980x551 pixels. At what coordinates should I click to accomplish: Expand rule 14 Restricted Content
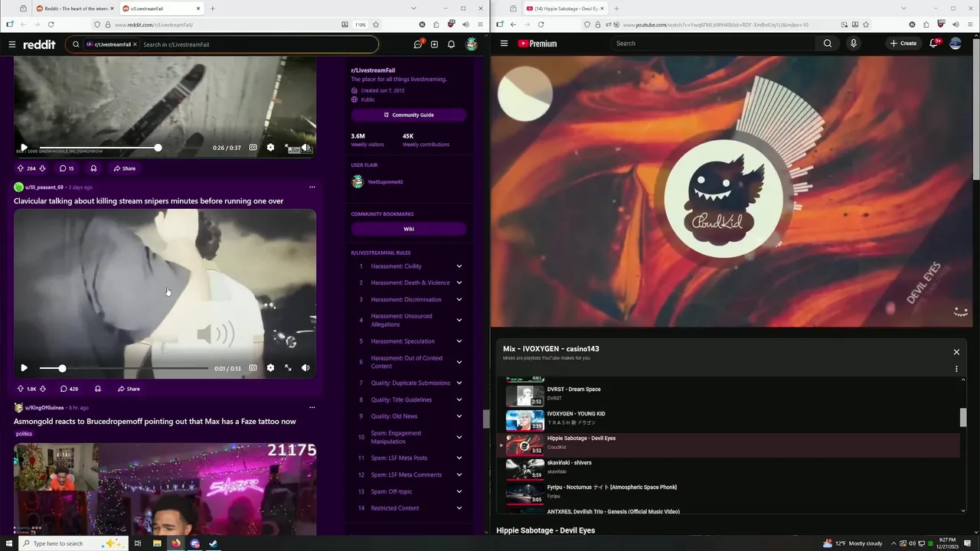point(409,508)
